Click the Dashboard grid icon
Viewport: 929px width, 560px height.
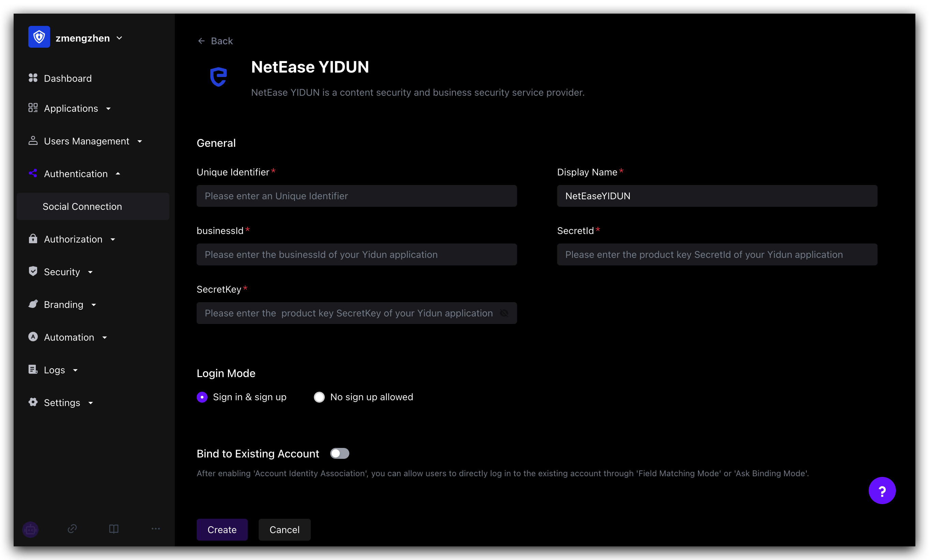pos(33,78)
